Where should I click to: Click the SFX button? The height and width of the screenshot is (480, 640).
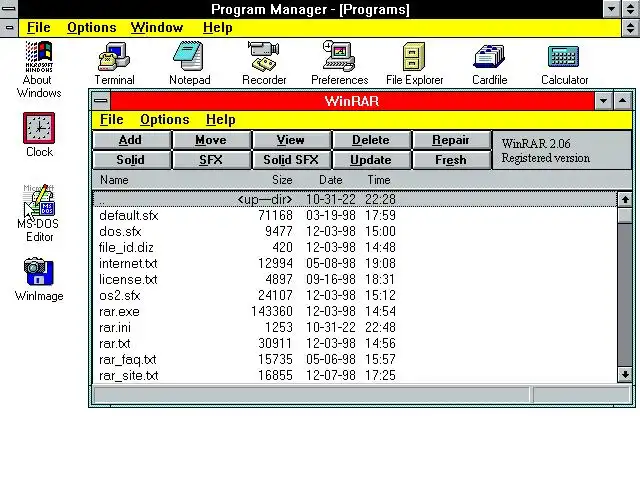(211, 160)
